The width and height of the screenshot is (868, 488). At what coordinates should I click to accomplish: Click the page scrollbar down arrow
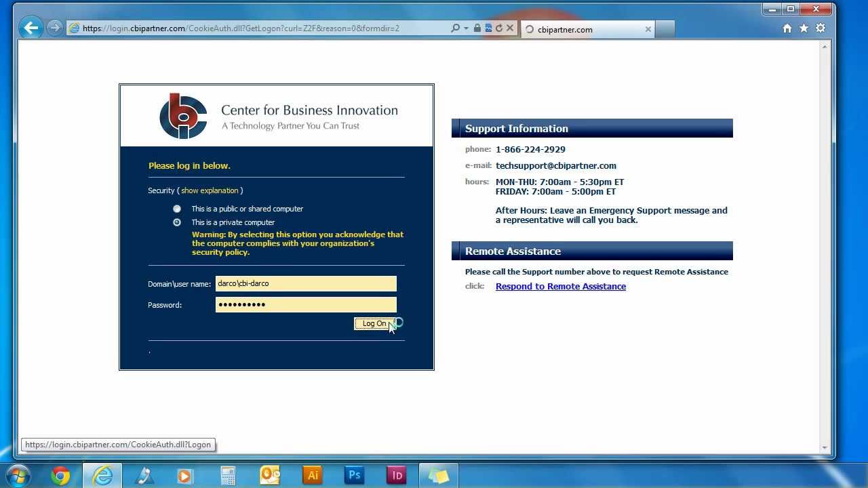[825, 448]
